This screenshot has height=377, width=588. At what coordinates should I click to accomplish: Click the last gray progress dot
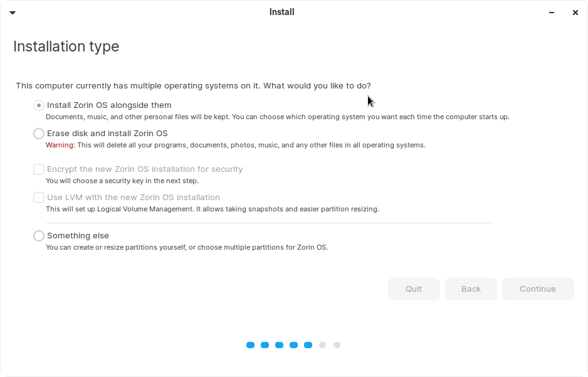pyautogui.click(x=337, y=345)
